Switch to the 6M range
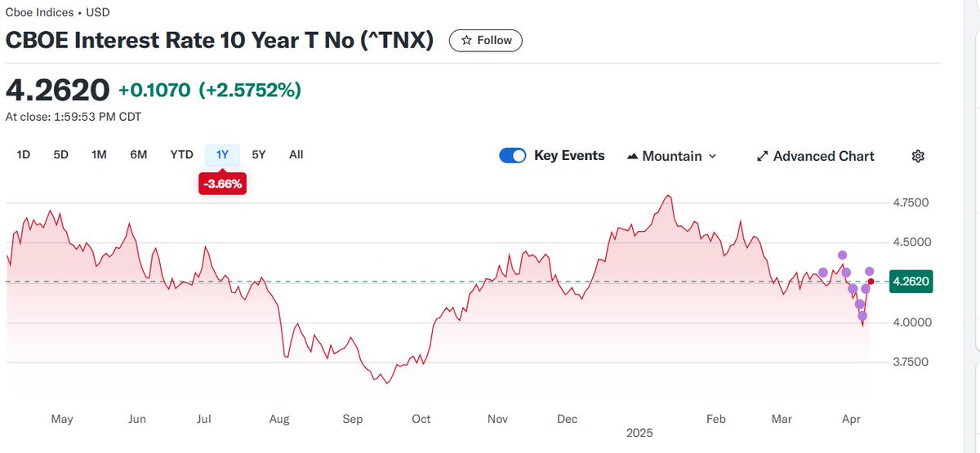The height and width of the screenshot is (453, 980). coord(139,154)
